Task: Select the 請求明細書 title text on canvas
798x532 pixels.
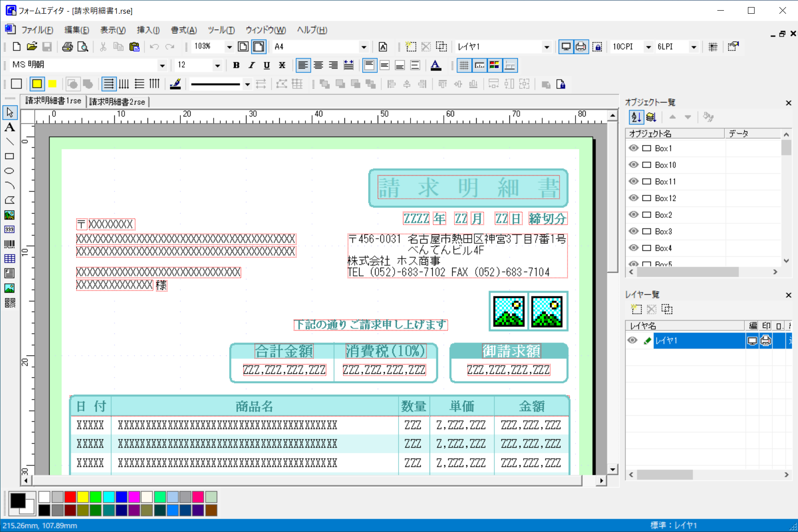Action: pos(469,188)
